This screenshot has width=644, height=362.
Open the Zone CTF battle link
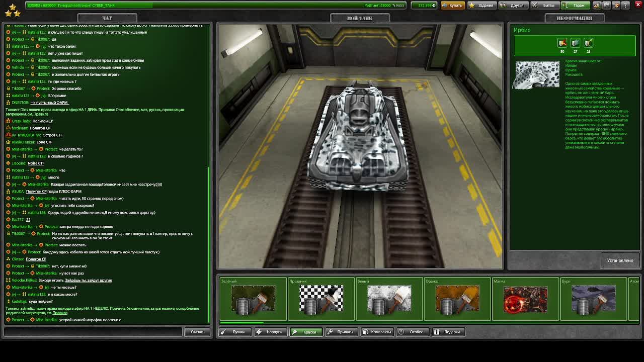tap(44, 142)
